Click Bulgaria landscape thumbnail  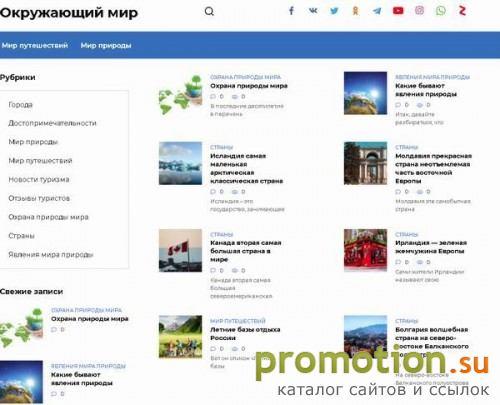(x=365, y=337)
